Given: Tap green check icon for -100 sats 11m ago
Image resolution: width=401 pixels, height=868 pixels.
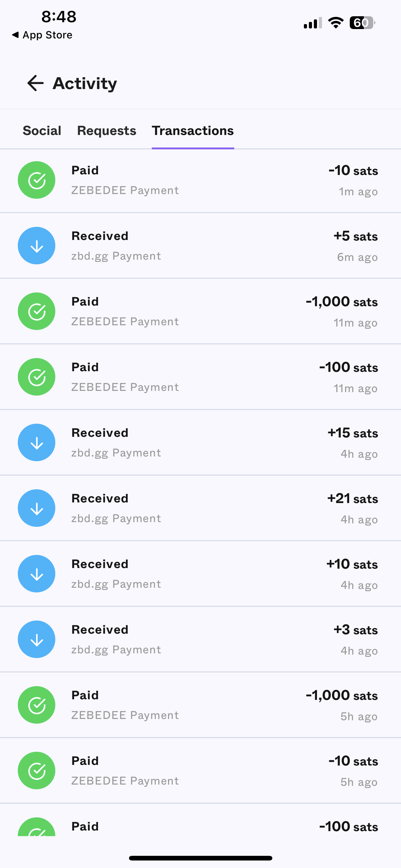Looking at the screenshot, I should (36, 377).
